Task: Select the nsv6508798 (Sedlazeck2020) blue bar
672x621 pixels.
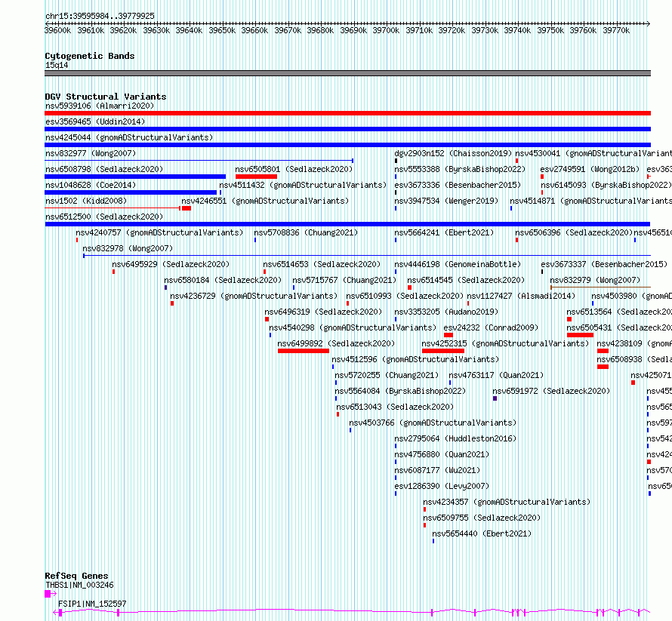Action: tap(135, 177)
